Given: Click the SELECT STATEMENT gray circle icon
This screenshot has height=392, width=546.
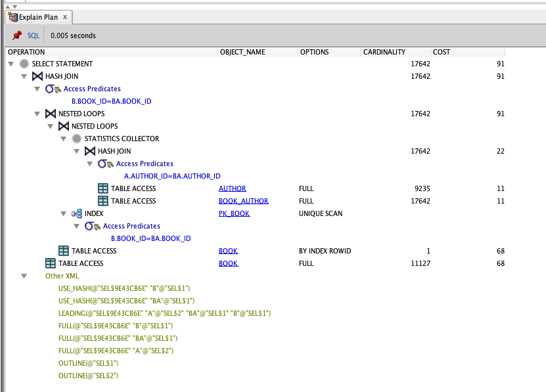Looking at the screenshot, I should 24,64.
